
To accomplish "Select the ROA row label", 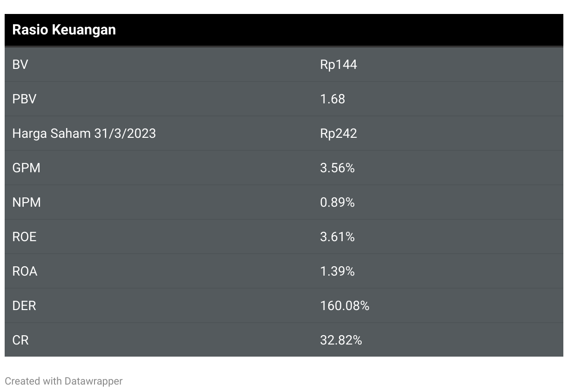I will tap(25, 271).
